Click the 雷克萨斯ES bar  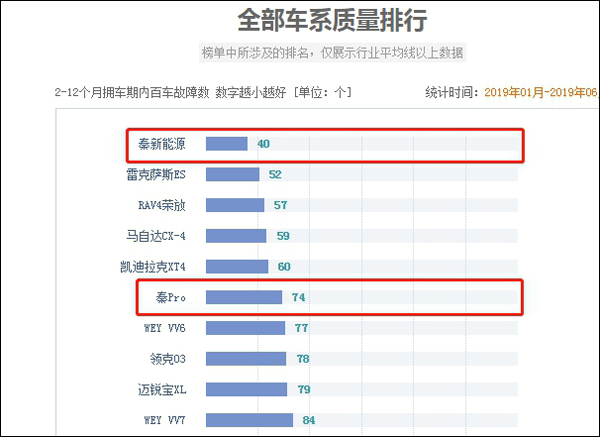click(233, 174)
